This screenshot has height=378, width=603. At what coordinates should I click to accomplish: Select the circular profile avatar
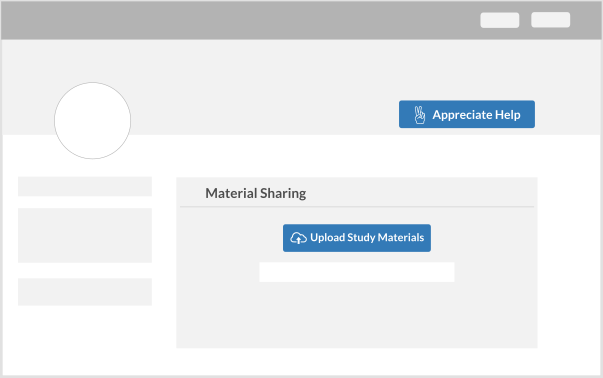click(x=92, y=120)
